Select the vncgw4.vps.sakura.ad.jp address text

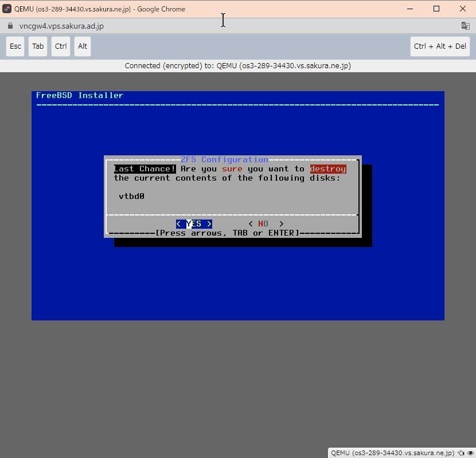point(61,26)
